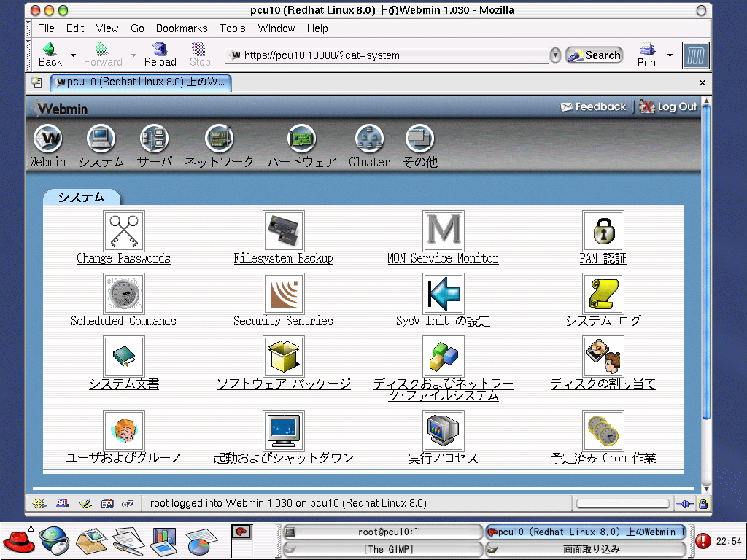Open the SysV Init arrow icon
747x560 pixels.
(443, 294)
